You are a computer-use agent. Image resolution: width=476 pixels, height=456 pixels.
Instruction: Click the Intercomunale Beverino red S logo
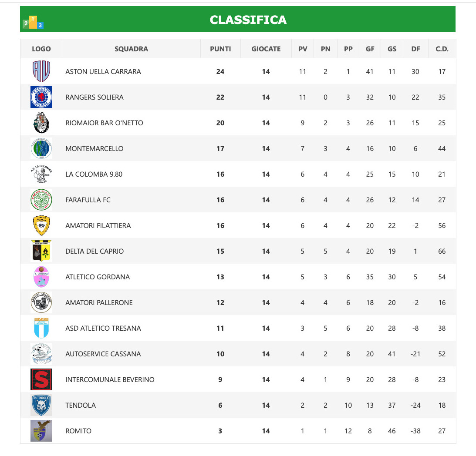point(41,379)
